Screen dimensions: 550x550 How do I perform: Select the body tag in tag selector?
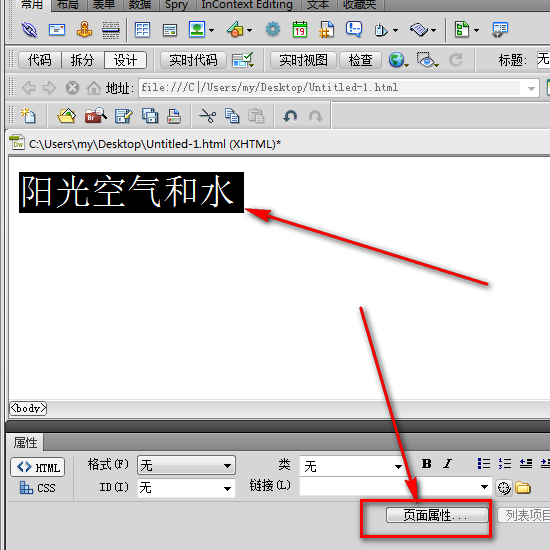(28, 409)
